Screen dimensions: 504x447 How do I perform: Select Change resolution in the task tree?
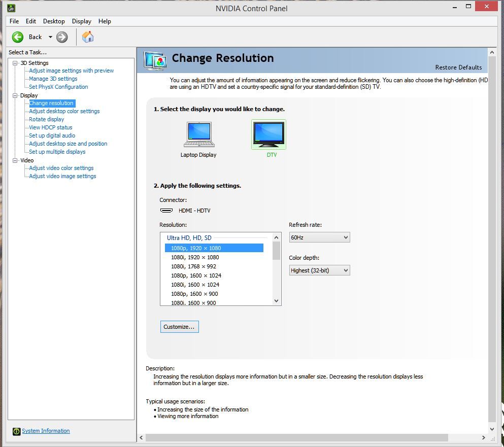click(x=51, y=103)
